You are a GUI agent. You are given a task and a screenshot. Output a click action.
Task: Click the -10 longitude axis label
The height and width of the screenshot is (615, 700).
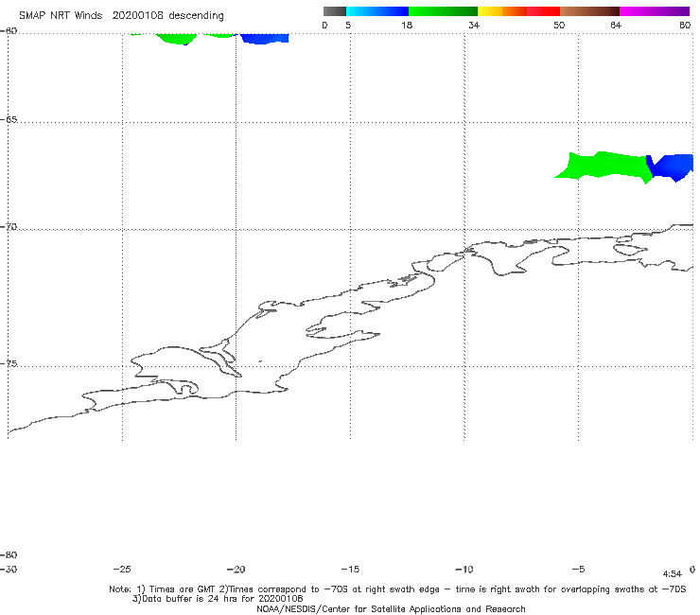coord(464,569)
